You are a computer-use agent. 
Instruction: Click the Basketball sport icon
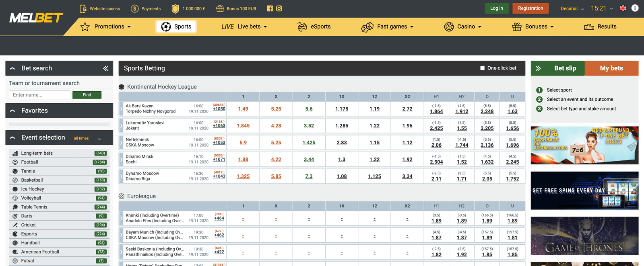point(15,180)
